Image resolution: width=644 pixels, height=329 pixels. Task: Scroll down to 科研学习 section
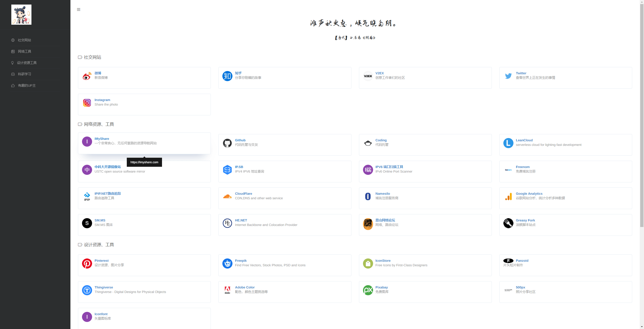[24, 74]
